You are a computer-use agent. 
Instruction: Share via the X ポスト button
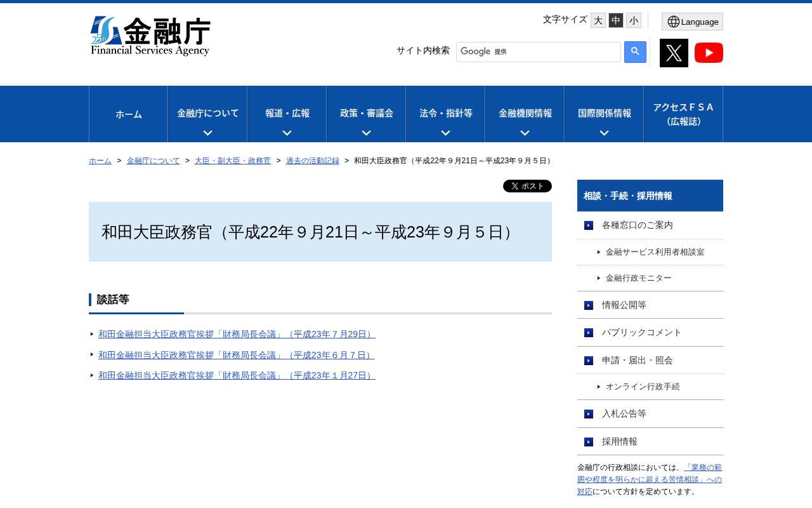click(x=527, y=186)
